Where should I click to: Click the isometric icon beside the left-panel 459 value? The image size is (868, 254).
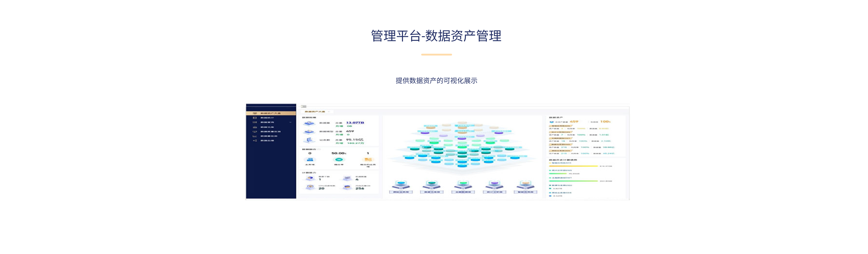coord(309,132)
